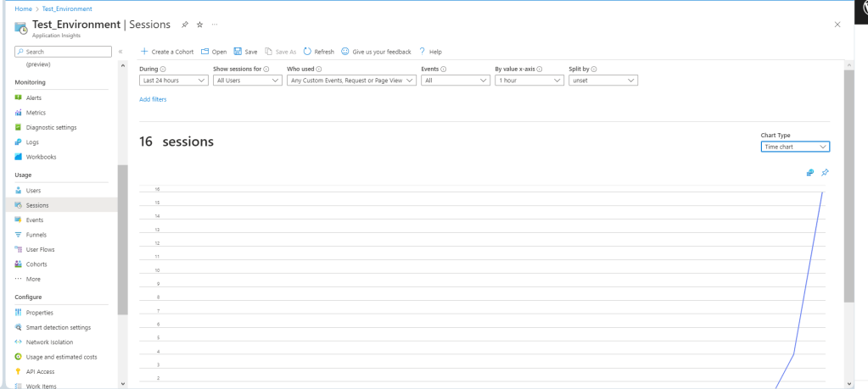Pin the sessions chart to dashboard
This screenshot has width=868, height=389.
click(x=825, y=172)
